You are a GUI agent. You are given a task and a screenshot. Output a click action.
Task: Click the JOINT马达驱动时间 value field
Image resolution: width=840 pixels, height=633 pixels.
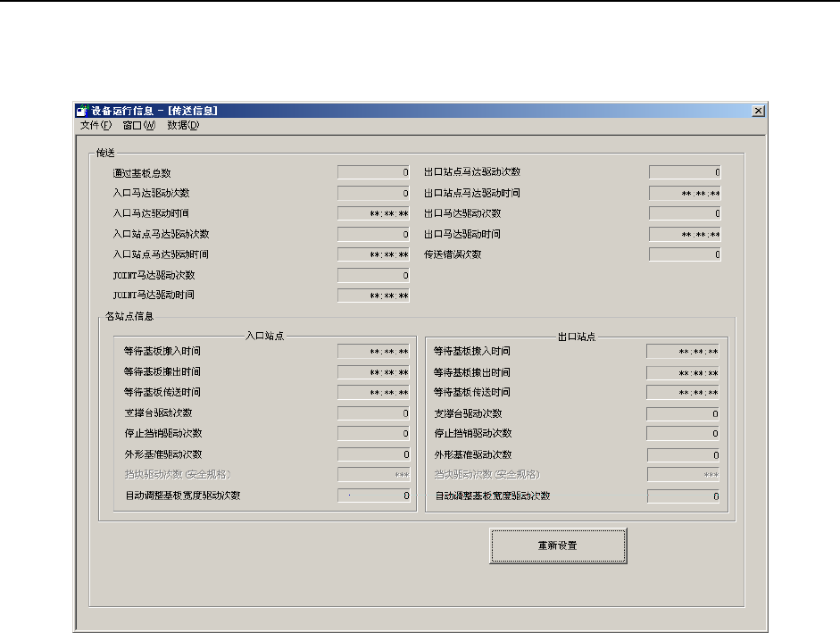point(373,296)
